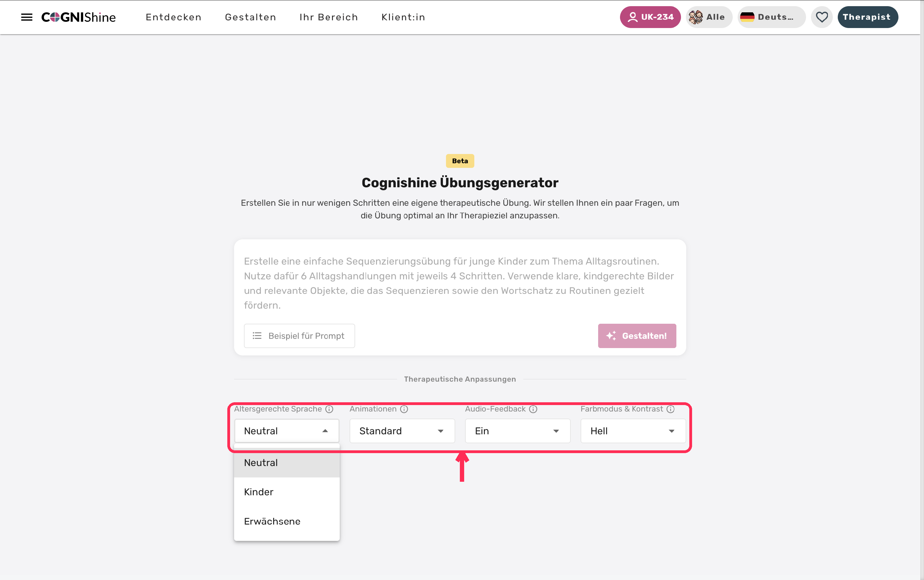
Task: Select Erwachsene from the language list
Action: coord(286,521)
